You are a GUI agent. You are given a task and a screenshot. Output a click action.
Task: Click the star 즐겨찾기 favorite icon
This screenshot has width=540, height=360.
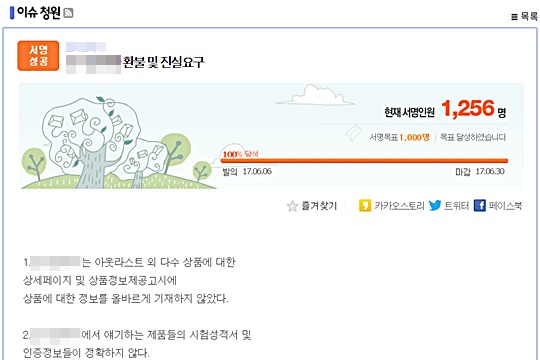[292, 206]
